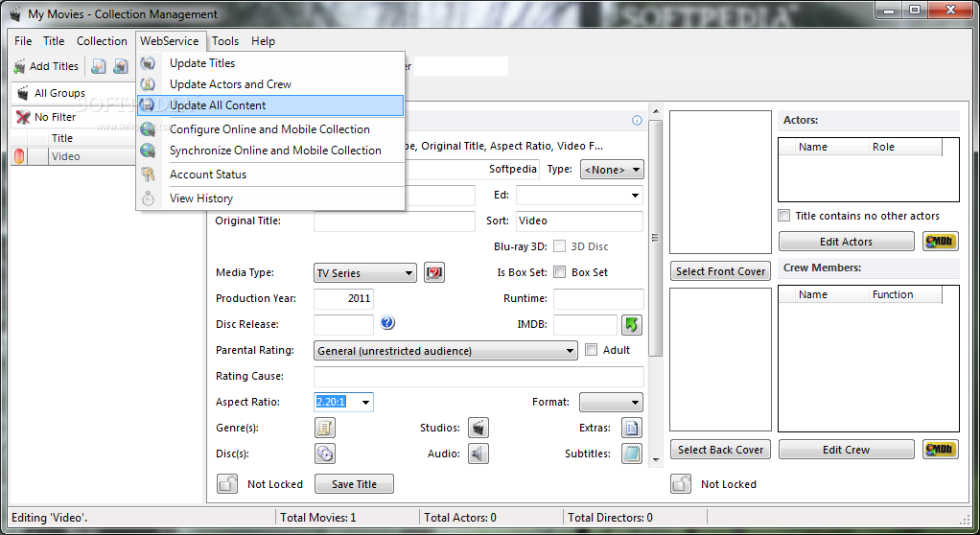980x535 pixels.
Task: Click the green arrow icon next to IMDB
Action: [632, 324]
